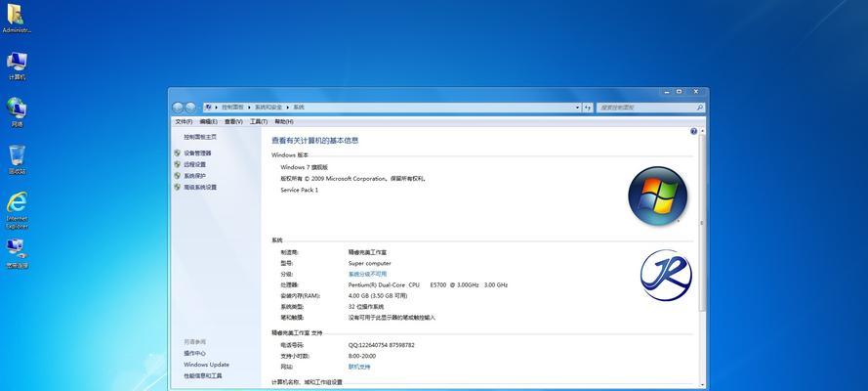The image size is (868, 391).
Task: Click the JR manufacturer logo image
Action: coord(666,276)
